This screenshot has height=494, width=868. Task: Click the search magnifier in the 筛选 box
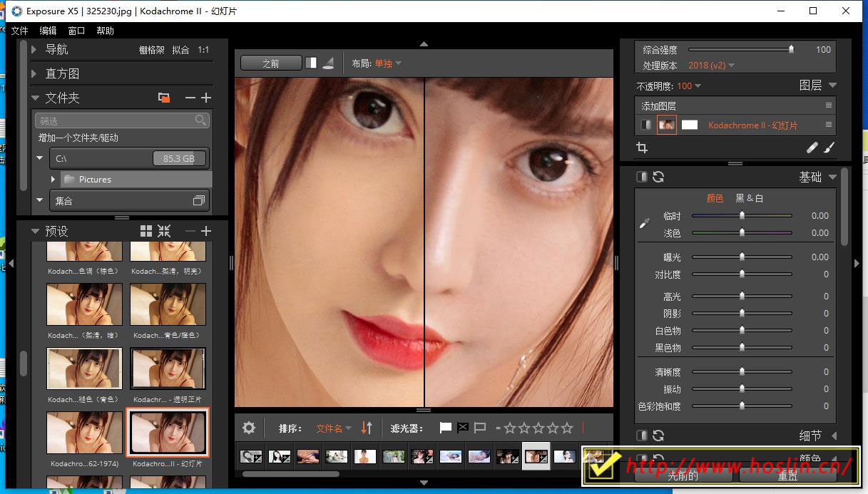coord(200,120)
